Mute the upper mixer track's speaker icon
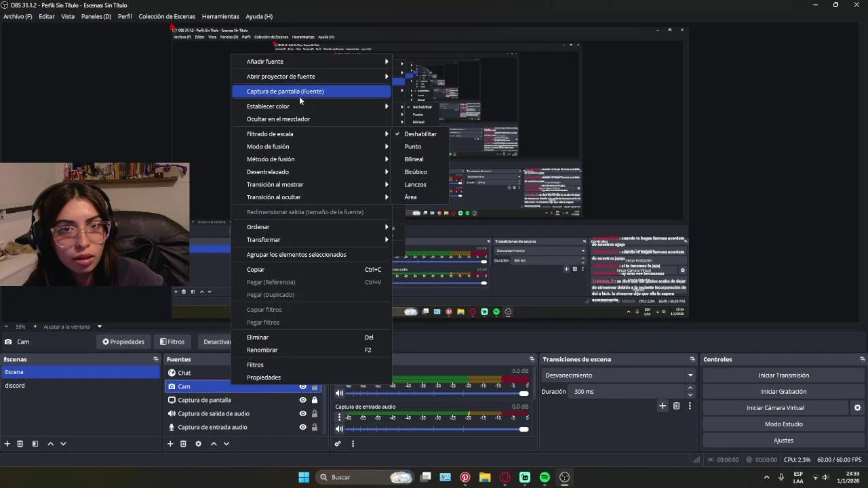This screenshot has width=868, height=488. [x=340, y=394]
